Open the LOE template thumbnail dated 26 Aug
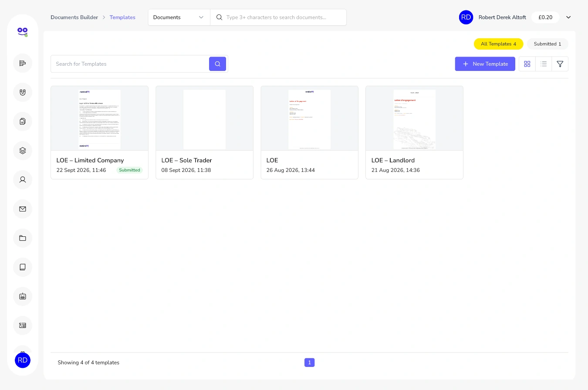The width and height of the screenshot is (588, 390). click(x=310, y=118)
